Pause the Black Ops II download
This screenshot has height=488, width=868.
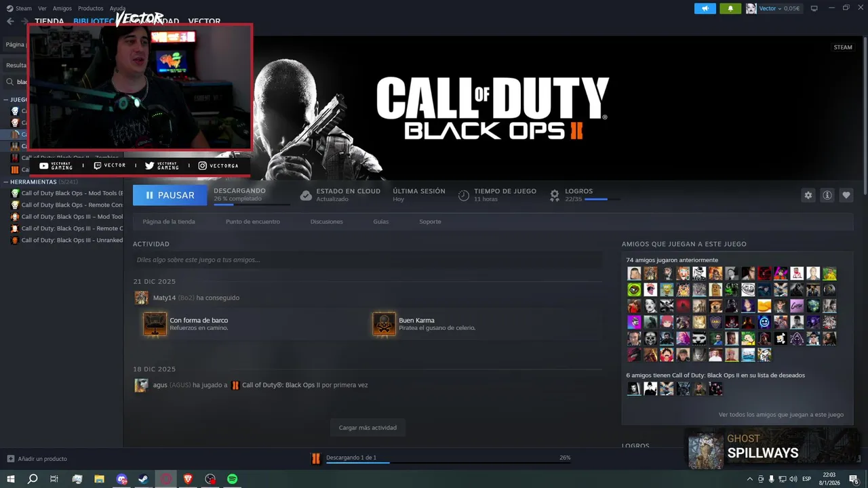point(170,195)
